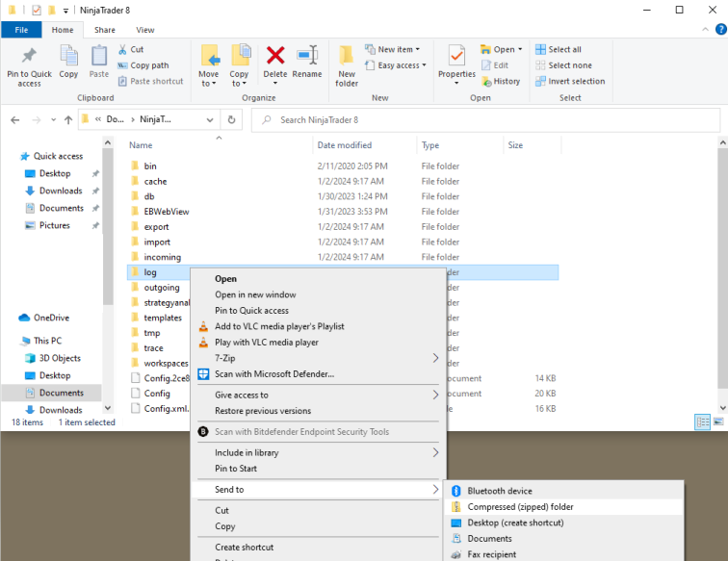Screen dimensions: 728x561
Task: Open the recent locations dropdown arrow
Action: [53, 120]
